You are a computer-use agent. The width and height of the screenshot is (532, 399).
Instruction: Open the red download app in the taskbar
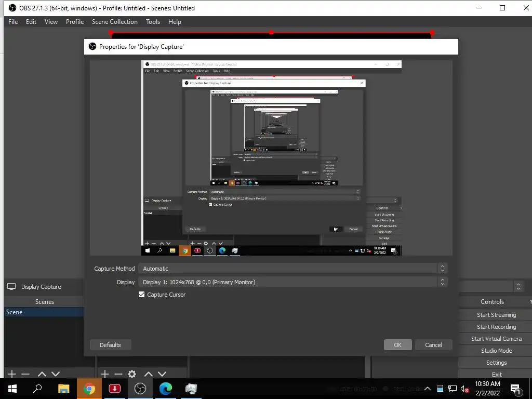115,389
